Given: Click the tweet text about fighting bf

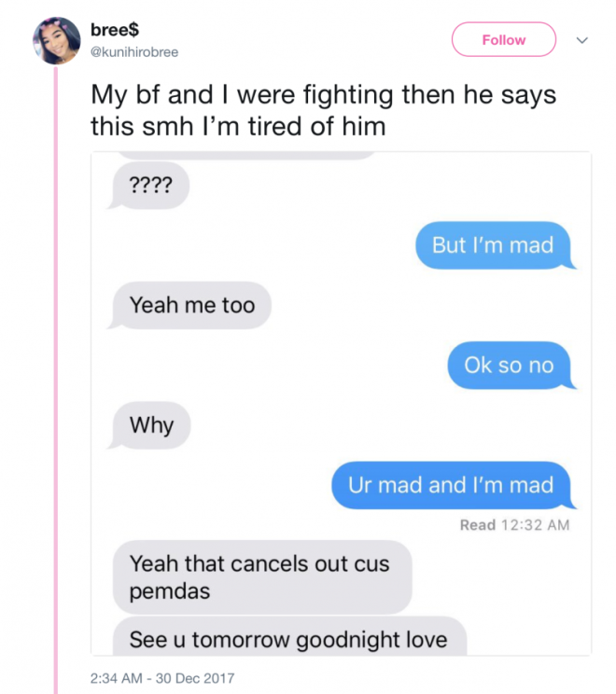Looking at the screenshot, I should [323, 110].
